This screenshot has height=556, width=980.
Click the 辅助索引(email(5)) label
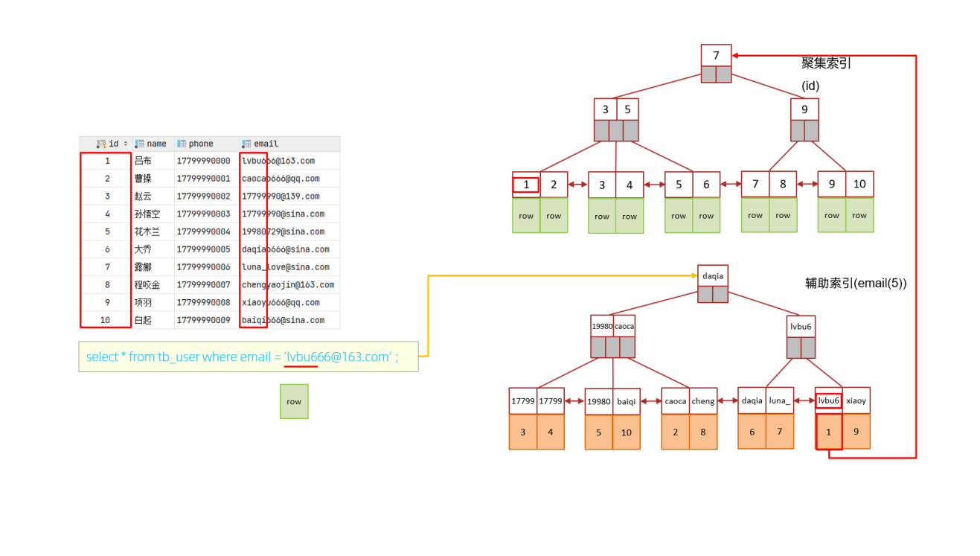point(856,283)
